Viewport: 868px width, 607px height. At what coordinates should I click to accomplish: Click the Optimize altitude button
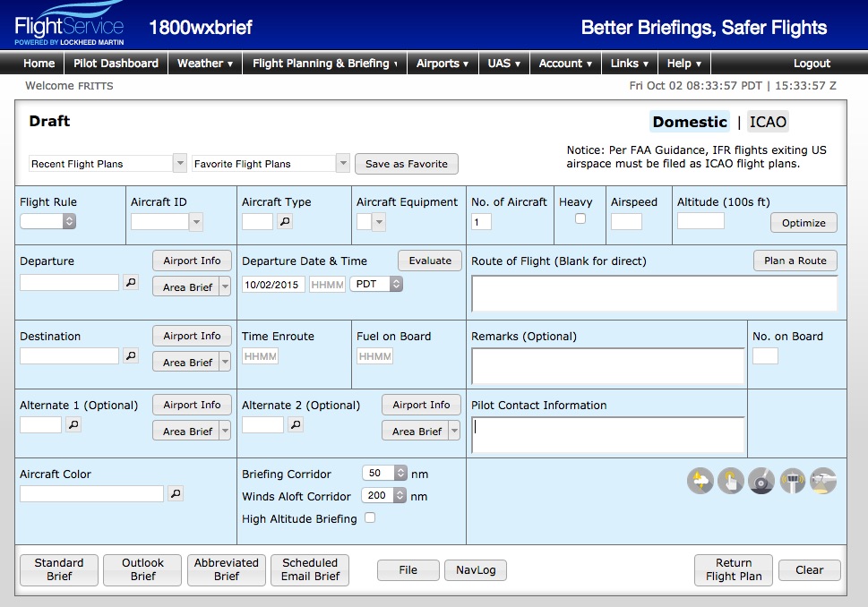click(x=804, y=223)
